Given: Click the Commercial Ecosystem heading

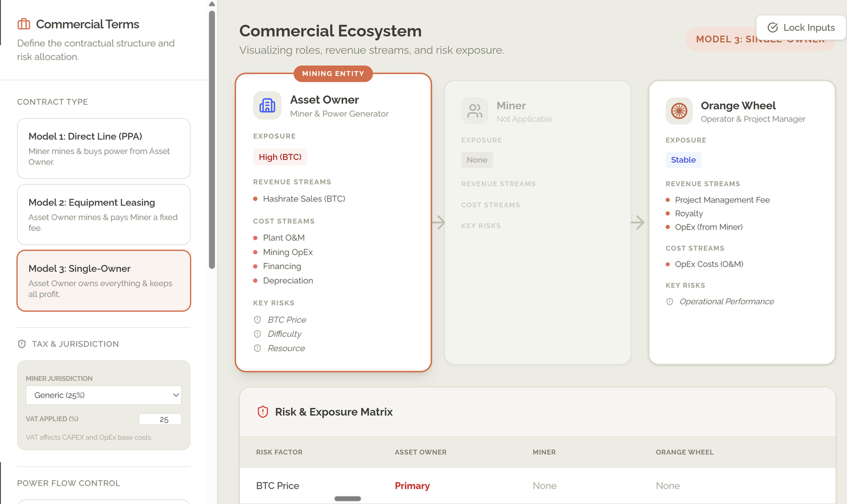Looking at the screenshot, I should (330, 31).
